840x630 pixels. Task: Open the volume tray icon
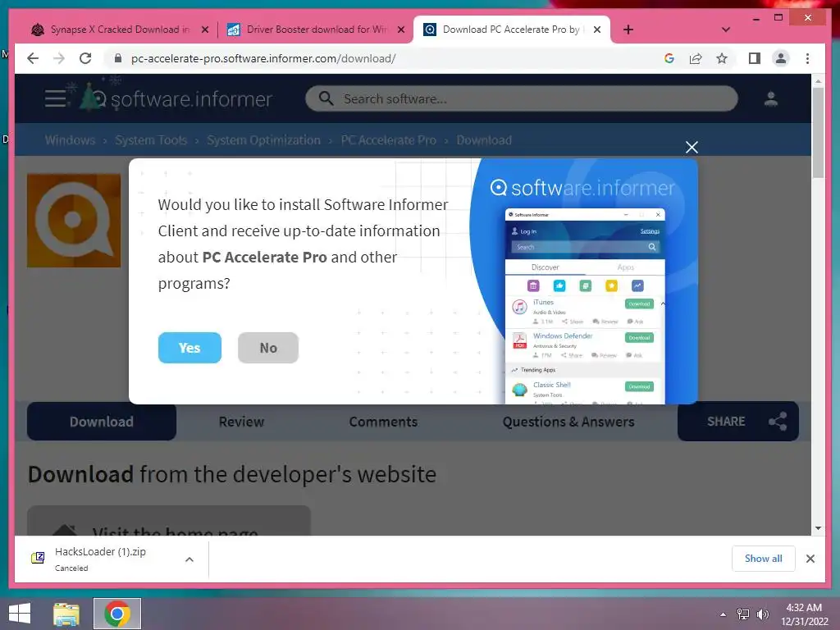point(763,614)
